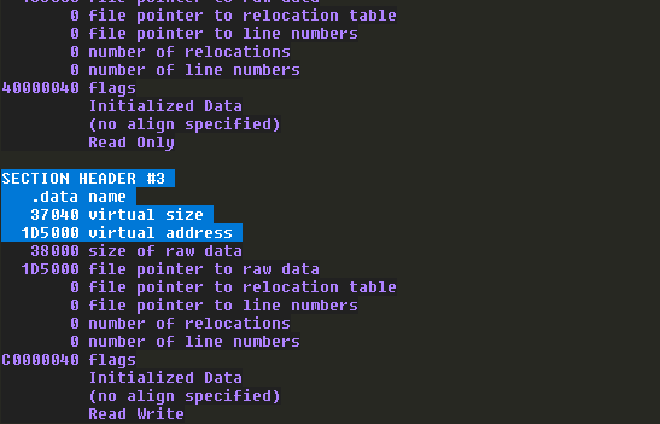
Task: Click the C0000040 flags value
Action: pyautogui.click(x=41, y=360)
